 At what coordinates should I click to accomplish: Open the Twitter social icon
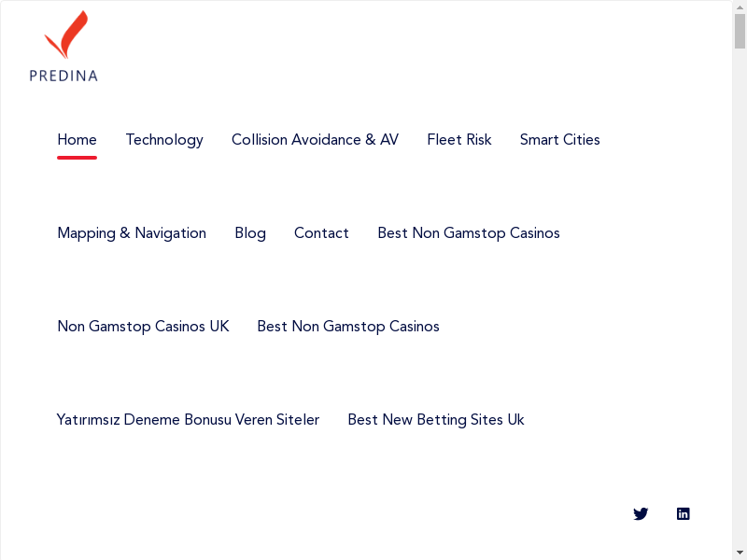tap(641, 513)
